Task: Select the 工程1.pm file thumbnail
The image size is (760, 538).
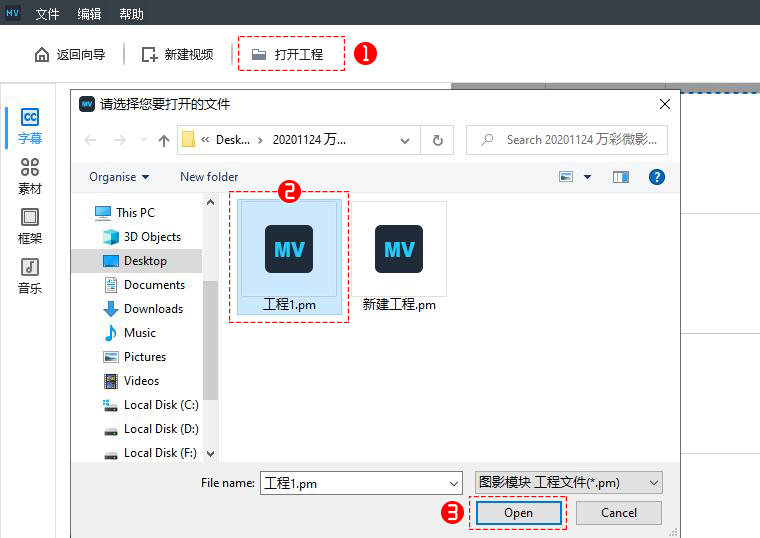Action: pyautogui.click(x=289, y=257)
